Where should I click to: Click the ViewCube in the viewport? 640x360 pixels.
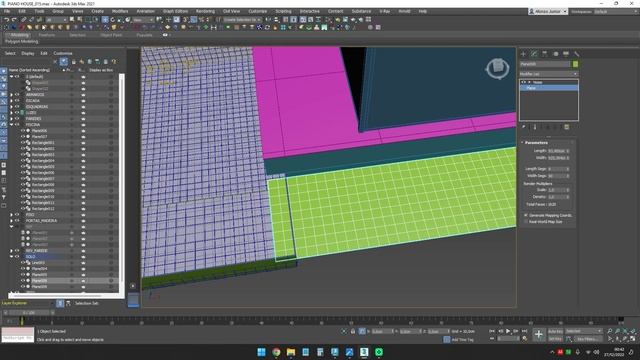[x=497, y=68]
